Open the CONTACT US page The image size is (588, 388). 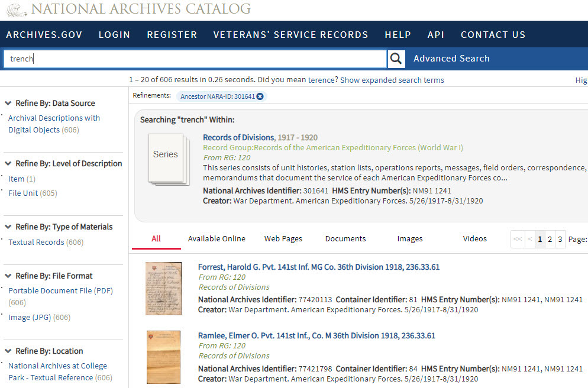[x=493, y=34]
